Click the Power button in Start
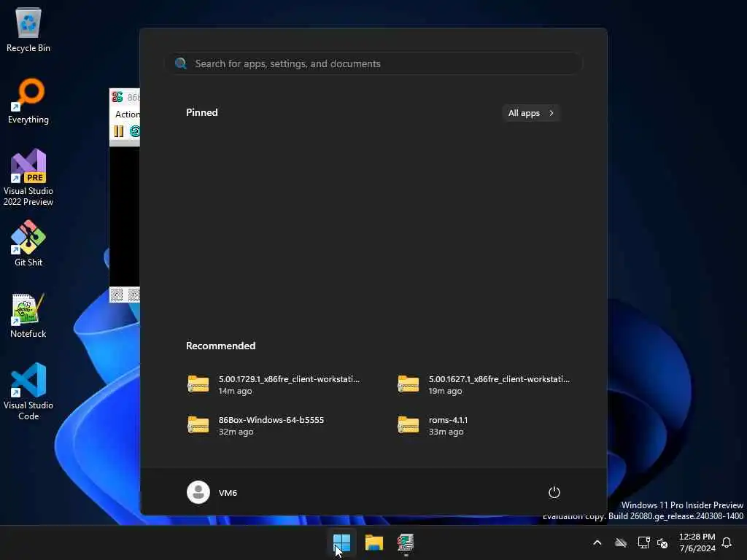The image size is (747, 560). (x=554, y=492)
